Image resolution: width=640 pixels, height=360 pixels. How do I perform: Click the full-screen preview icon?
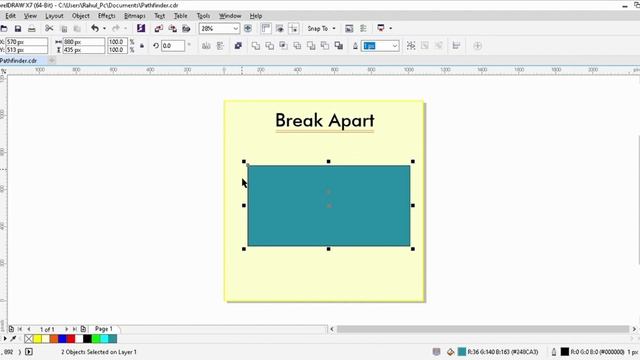point(248,28)
